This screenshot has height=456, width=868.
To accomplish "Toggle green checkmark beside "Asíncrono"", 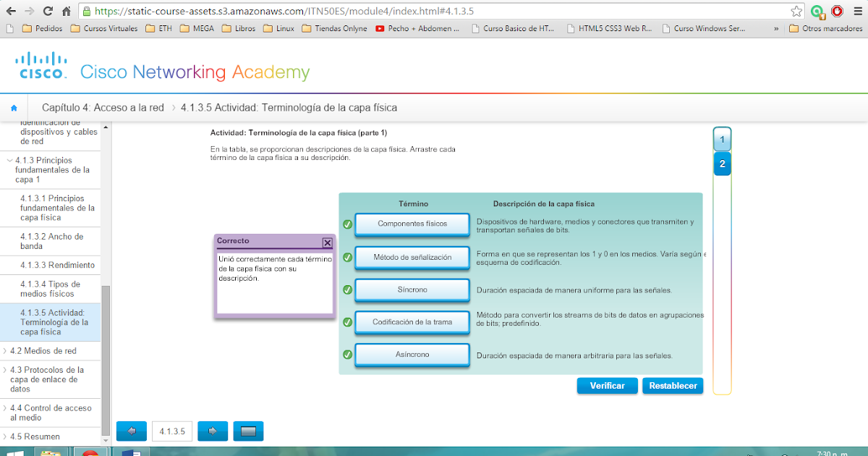I will pos(347,355).
